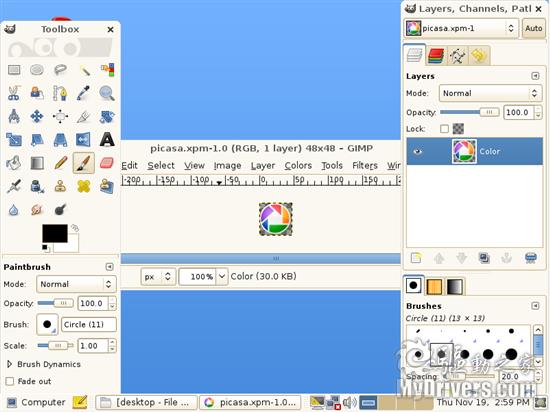Open the Select menu
Viewport: 550px width, 412px height.
pos(161,165)
